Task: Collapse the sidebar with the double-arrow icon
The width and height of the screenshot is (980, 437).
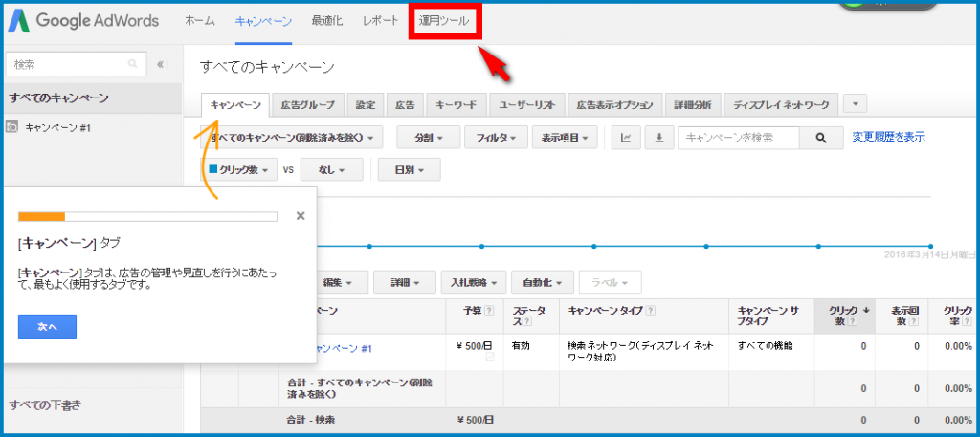Action: pos(162,64)
